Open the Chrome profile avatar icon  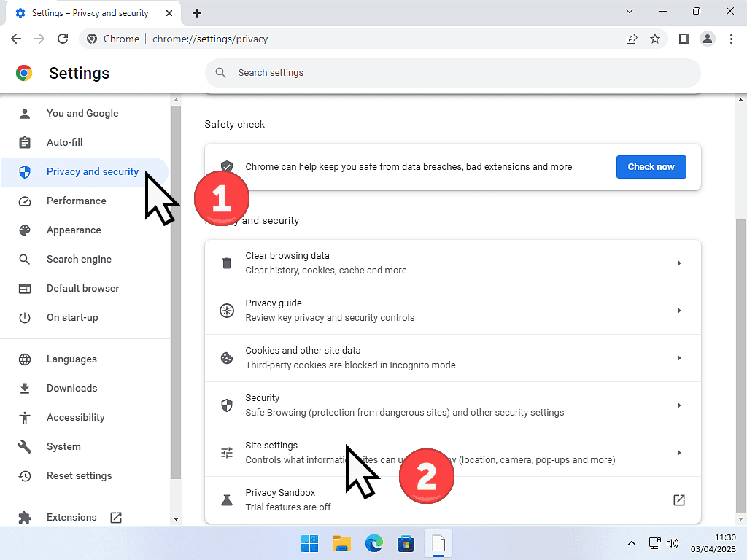(707, 39)
